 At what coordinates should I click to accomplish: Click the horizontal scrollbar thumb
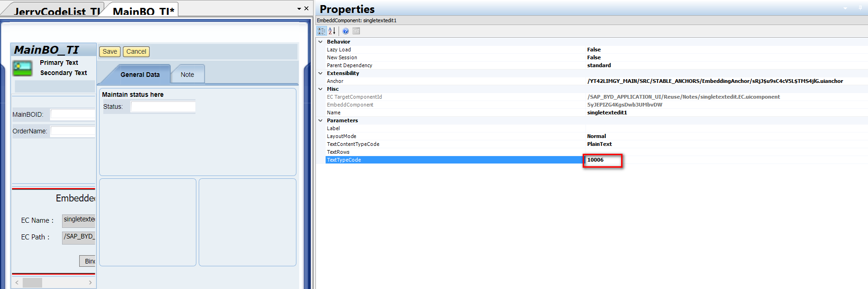pos(32,283)
